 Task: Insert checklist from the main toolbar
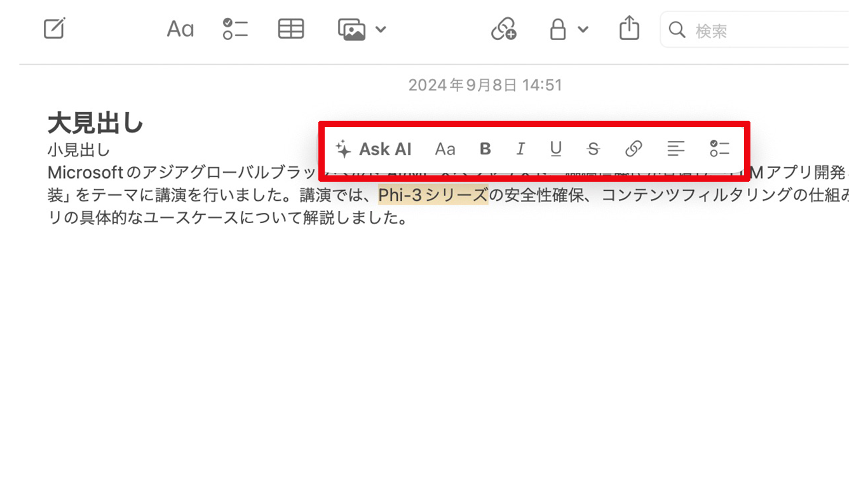(235, 29)
